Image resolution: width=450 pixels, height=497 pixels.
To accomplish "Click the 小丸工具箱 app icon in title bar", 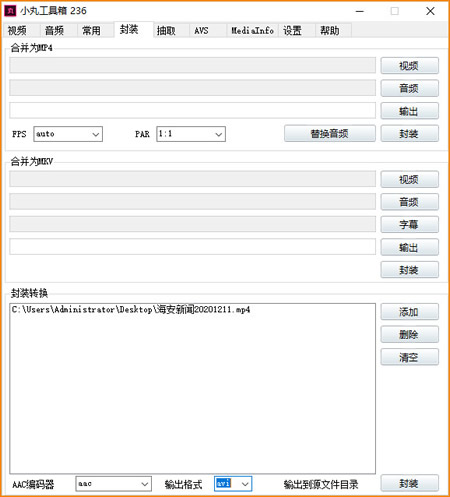I will pyautogui.click(x=10, y=11).
